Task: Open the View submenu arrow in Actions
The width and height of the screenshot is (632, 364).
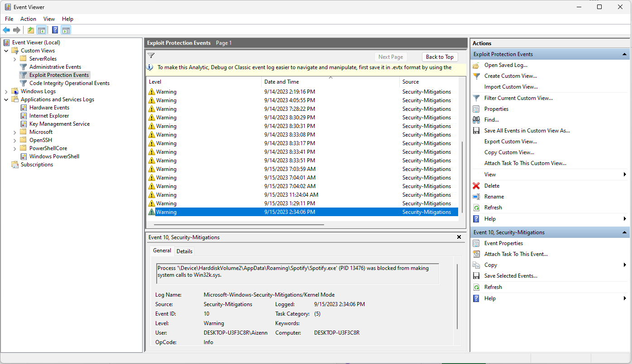Action: click(x=625, y=174)
